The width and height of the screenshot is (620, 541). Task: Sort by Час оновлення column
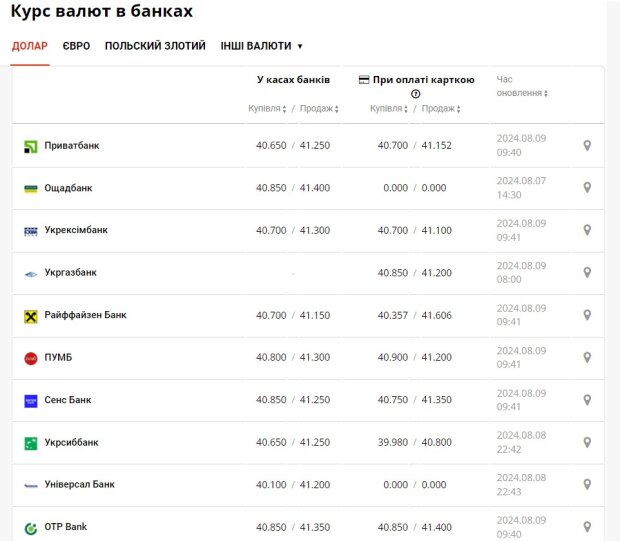click(x=521, y=93)
